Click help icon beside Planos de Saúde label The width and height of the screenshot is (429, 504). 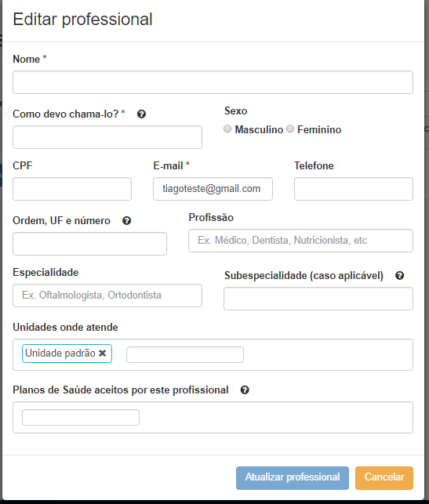click(x=245, y=390)
